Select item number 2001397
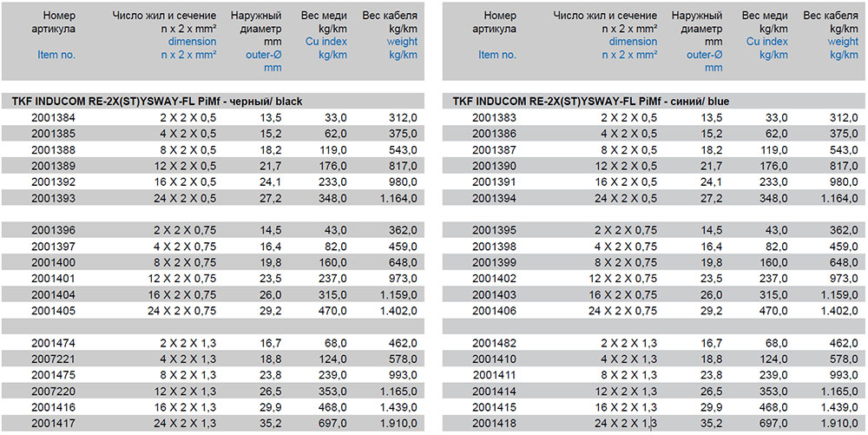This screenshot has width=868, height=435. point(53,247)
